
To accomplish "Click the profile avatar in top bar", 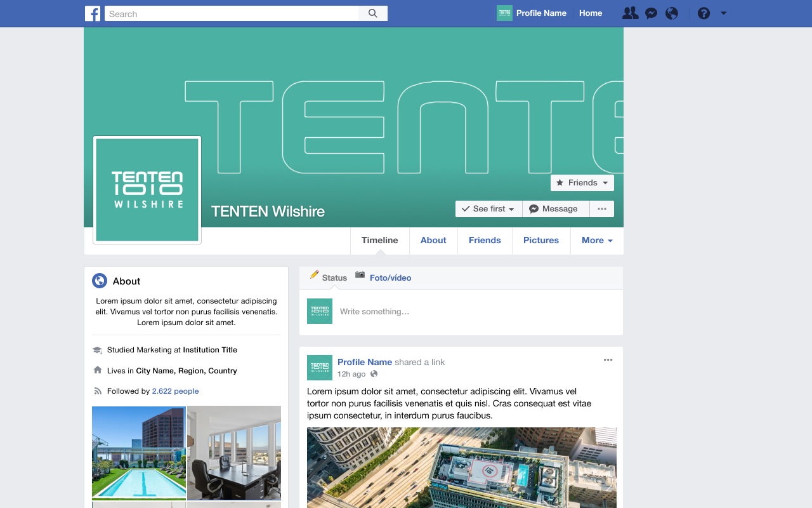I will click(504, 13).
